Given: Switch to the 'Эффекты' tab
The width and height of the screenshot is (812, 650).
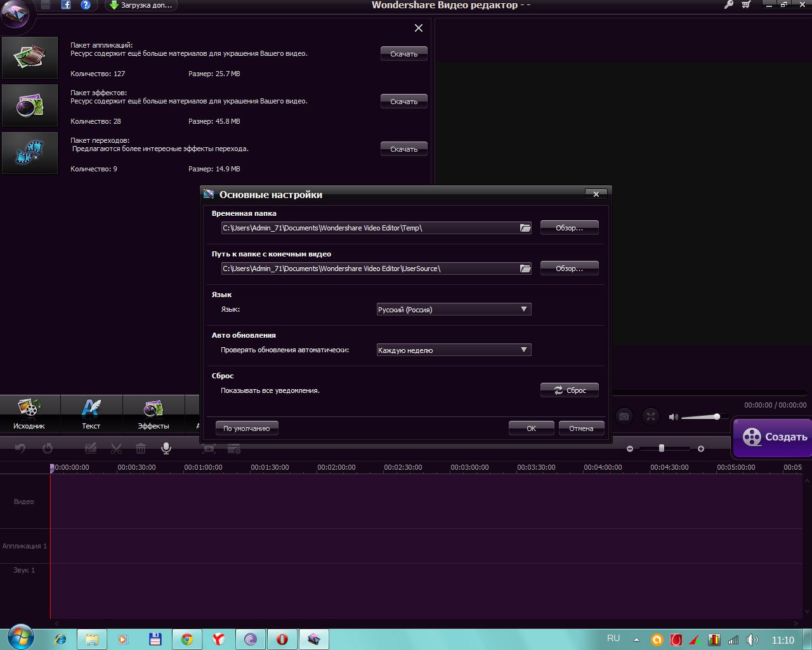Looking at the screenshot, I should 154,414.
